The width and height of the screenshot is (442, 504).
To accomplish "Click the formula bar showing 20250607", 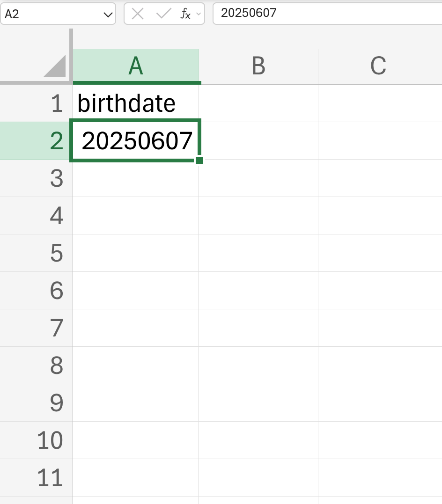I will [x=327, y=14].
